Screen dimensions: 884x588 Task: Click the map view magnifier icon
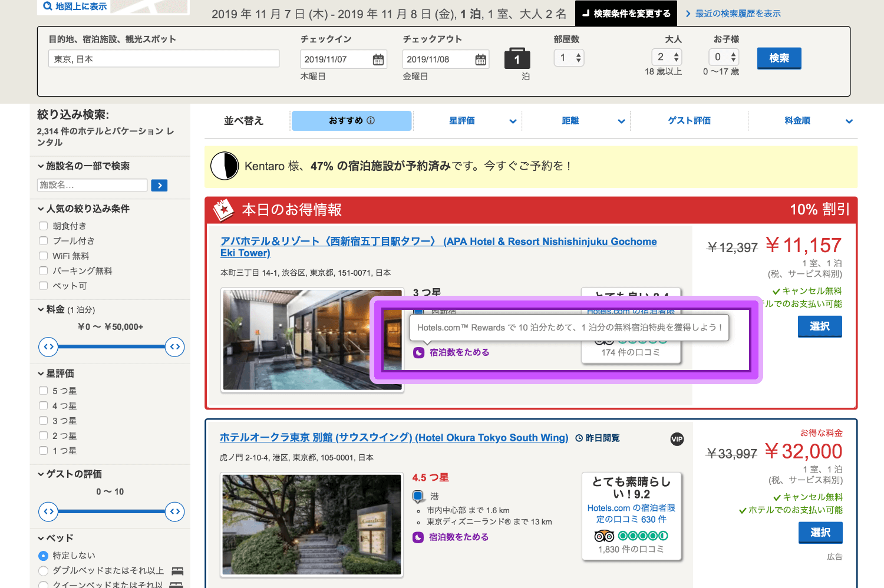point(48,6)
